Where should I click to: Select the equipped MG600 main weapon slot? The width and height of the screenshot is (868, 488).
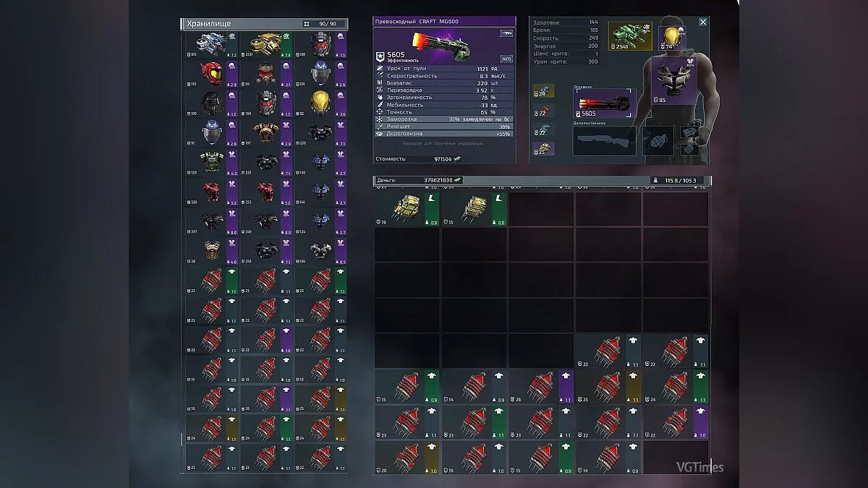pyautogui.click(x=605, y=103)
